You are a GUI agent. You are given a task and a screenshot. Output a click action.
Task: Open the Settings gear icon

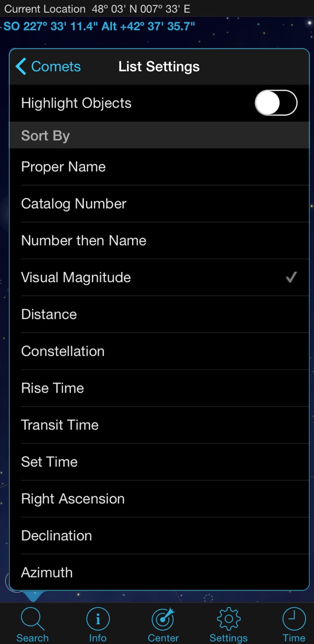[x=229, y=619]
